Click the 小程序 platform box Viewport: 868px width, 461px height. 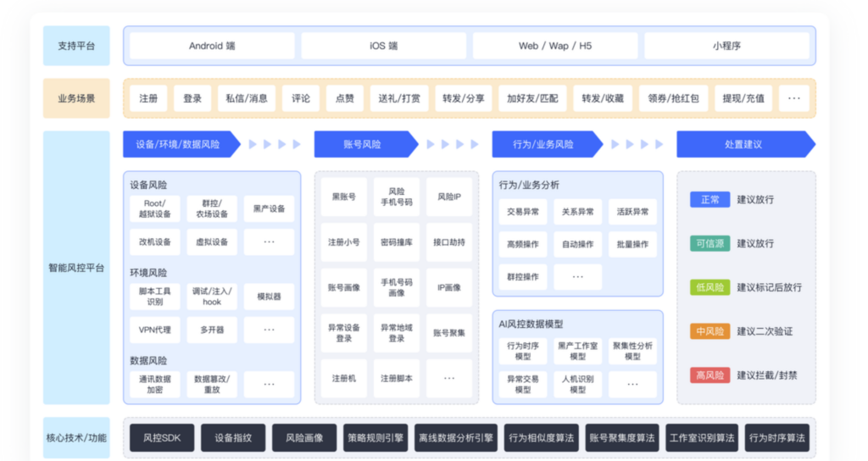(x=726, y=46)
